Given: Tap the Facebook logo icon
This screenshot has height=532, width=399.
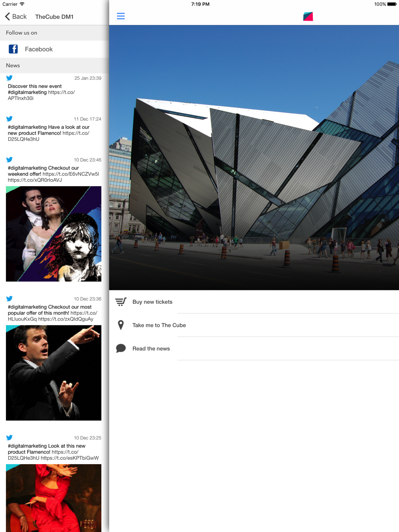Looking at the screenshot, I should tap(13, 49).
